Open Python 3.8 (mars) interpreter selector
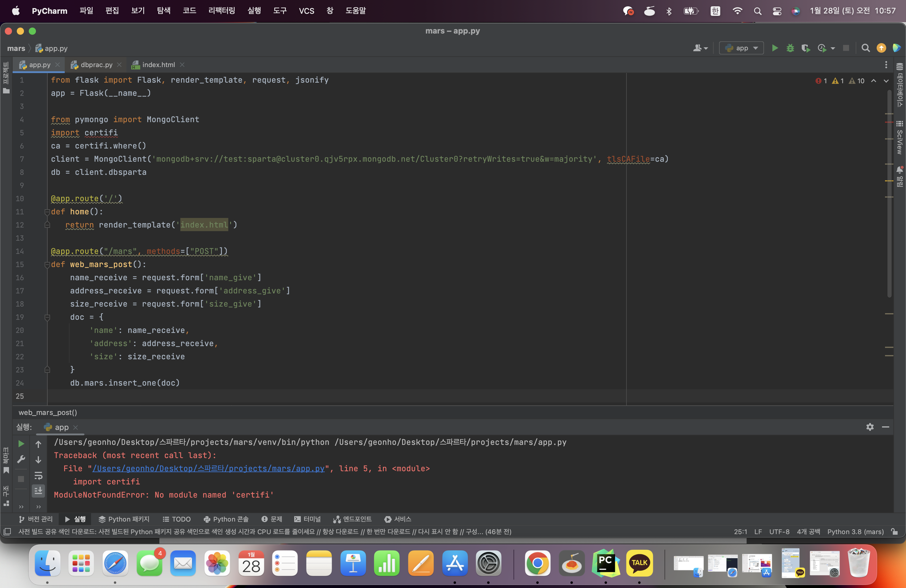 [855, 532]
